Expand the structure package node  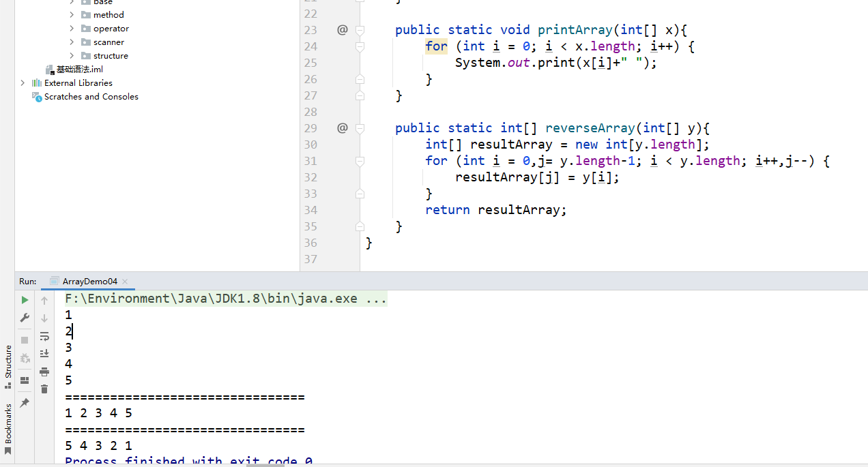click(x=72, y=55)
